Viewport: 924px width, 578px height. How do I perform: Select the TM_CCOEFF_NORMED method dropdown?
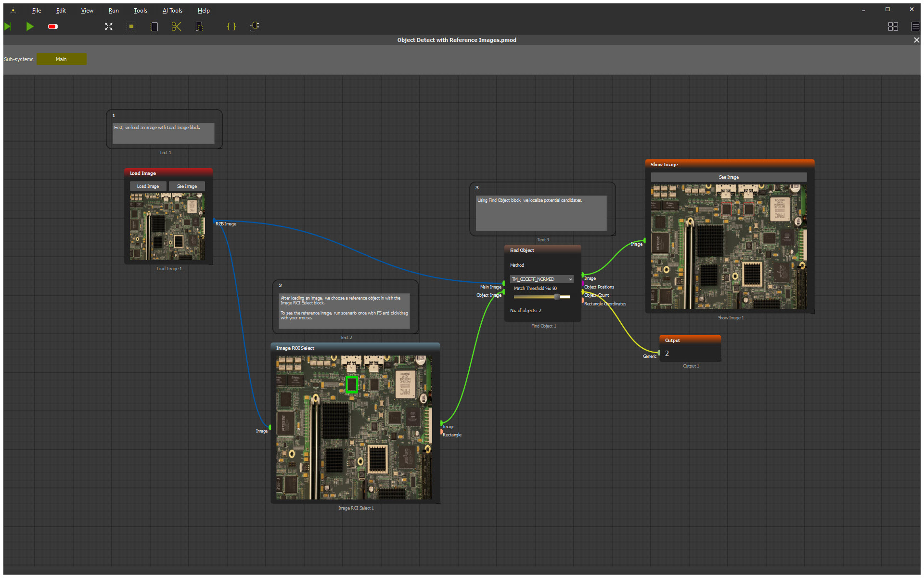tap(541, 279)
